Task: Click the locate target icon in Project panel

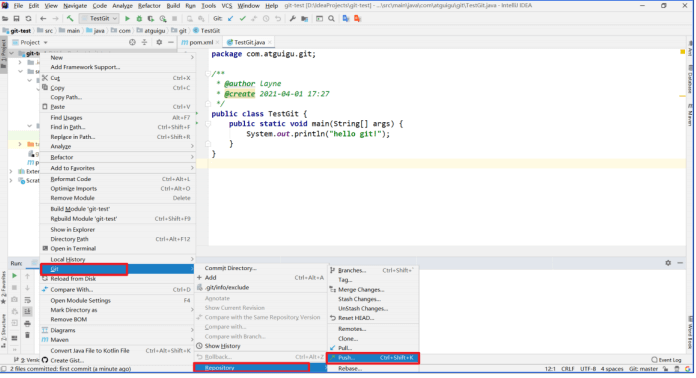Action: [x=132, y=42]
